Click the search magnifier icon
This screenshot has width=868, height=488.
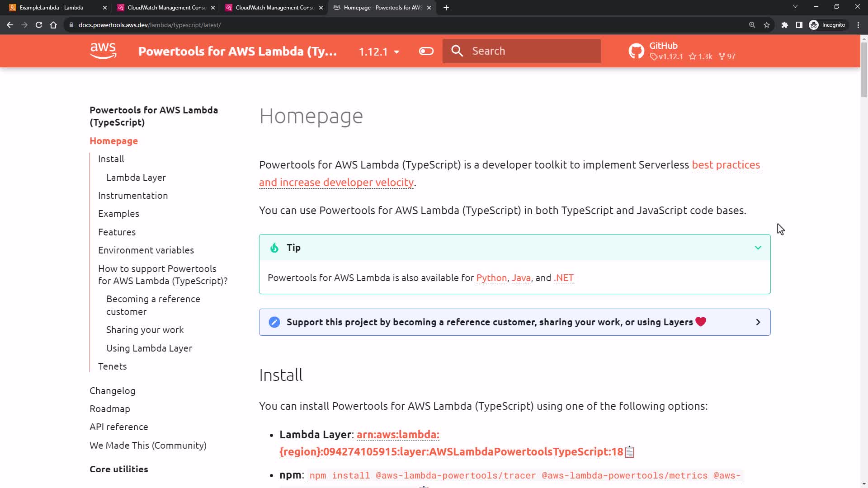(457, 51)
